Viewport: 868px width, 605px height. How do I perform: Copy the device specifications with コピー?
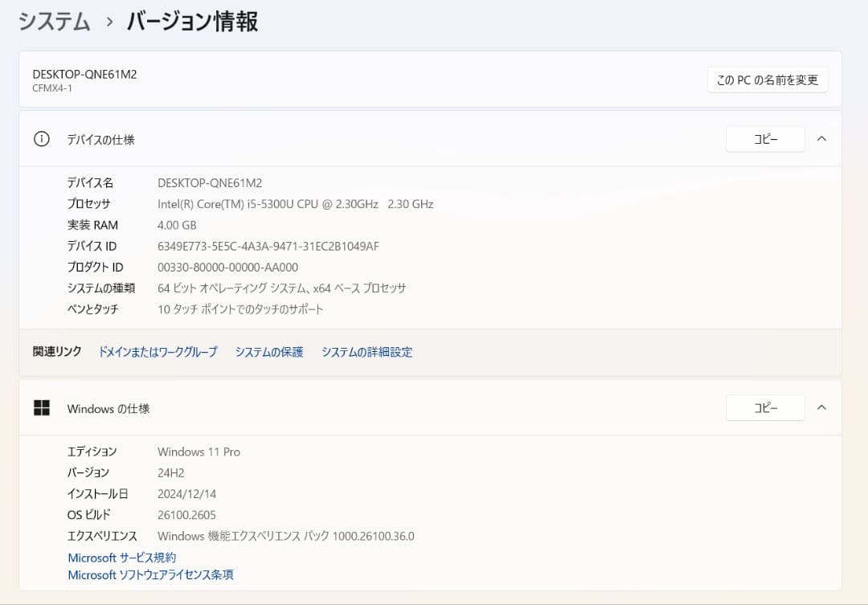click(x=764, y=139)
